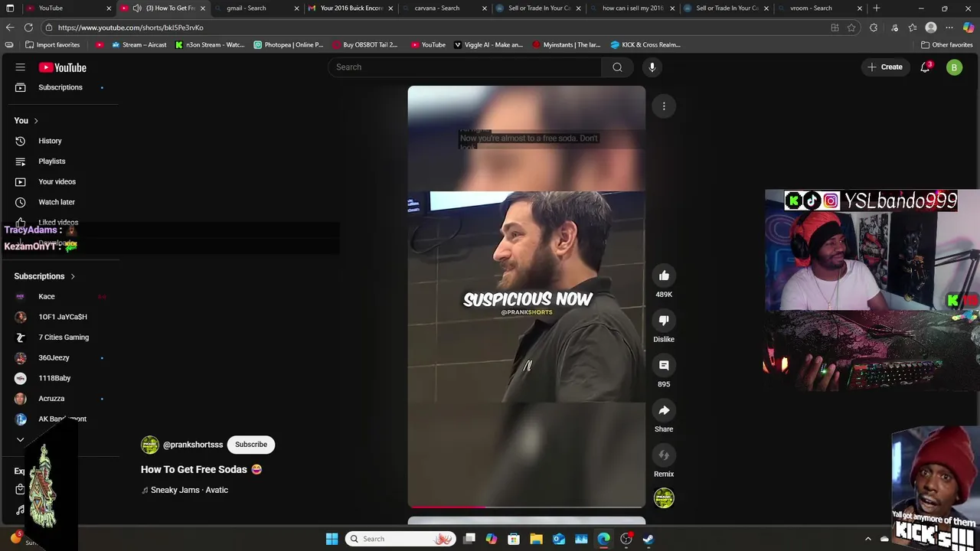
Task: Open File Explorer from taskbar
Action: click(536, 539)
